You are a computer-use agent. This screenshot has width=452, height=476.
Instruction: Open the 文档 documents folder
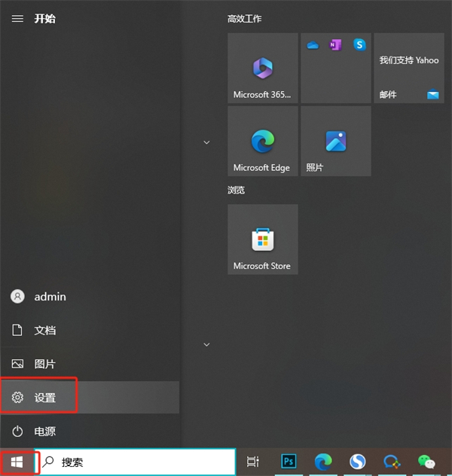90,330
